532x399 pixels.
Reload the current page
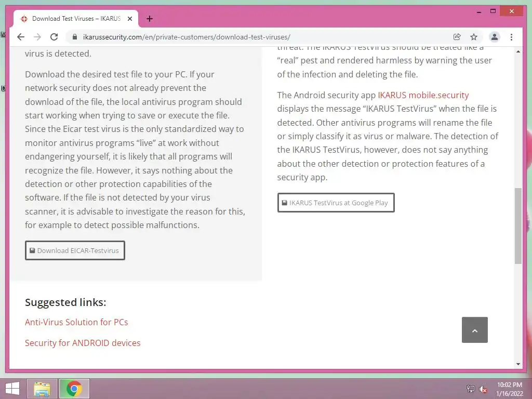tap(54, 37)
